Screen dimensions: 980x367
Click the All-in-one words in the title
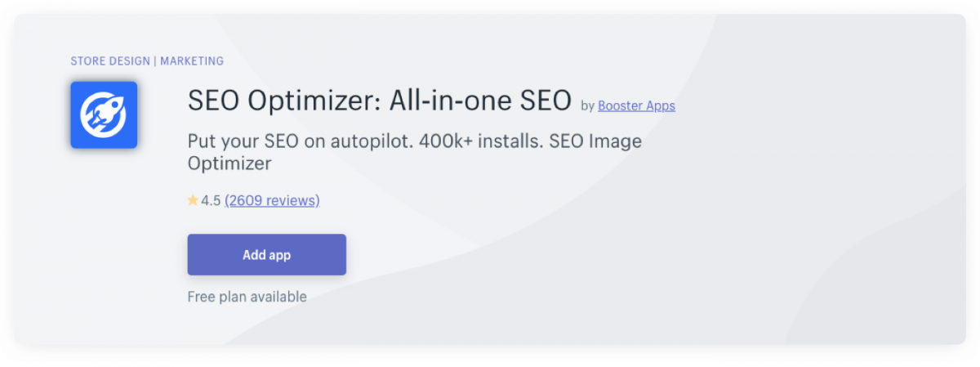coord(452,101)
